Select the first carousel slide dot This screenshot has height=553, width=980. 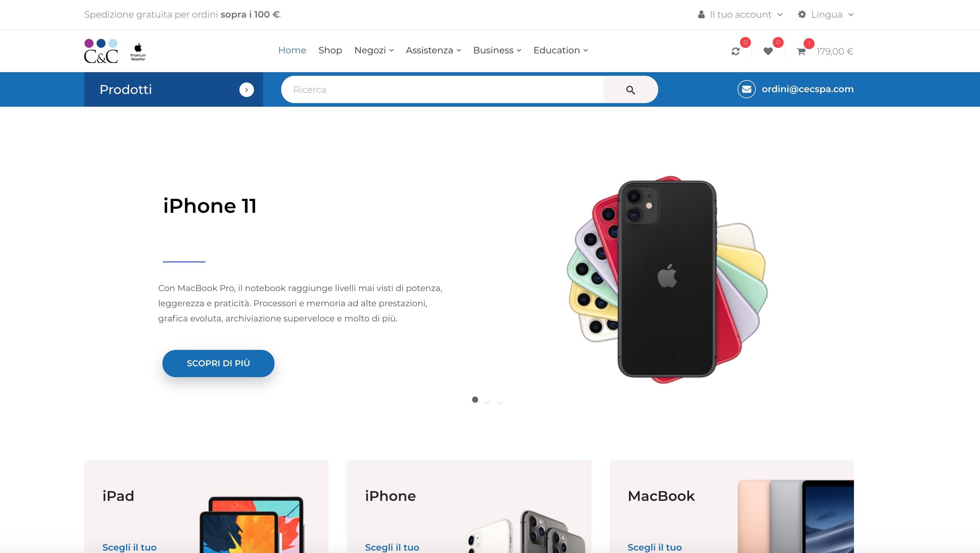475,400
